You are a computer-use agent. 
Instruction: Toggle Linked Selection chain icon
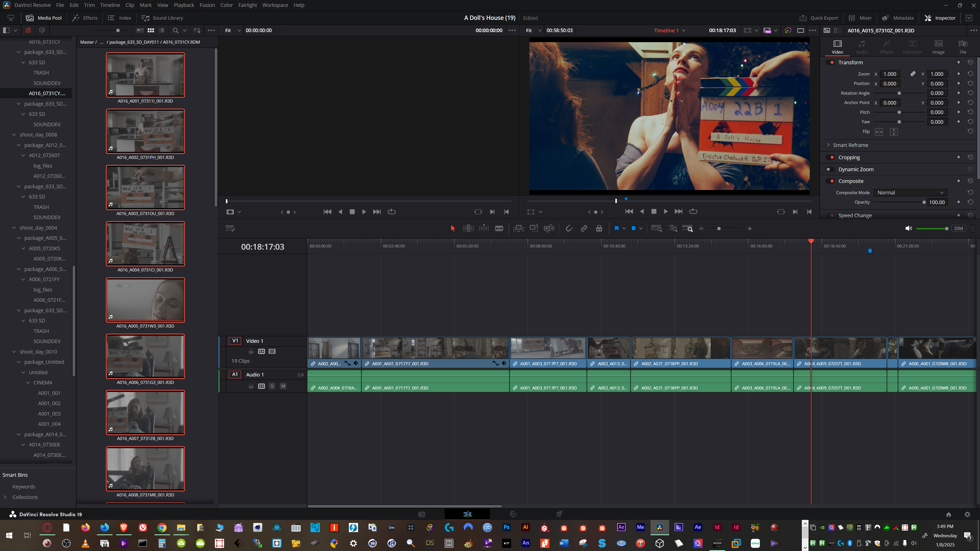[x=584, y=229]
